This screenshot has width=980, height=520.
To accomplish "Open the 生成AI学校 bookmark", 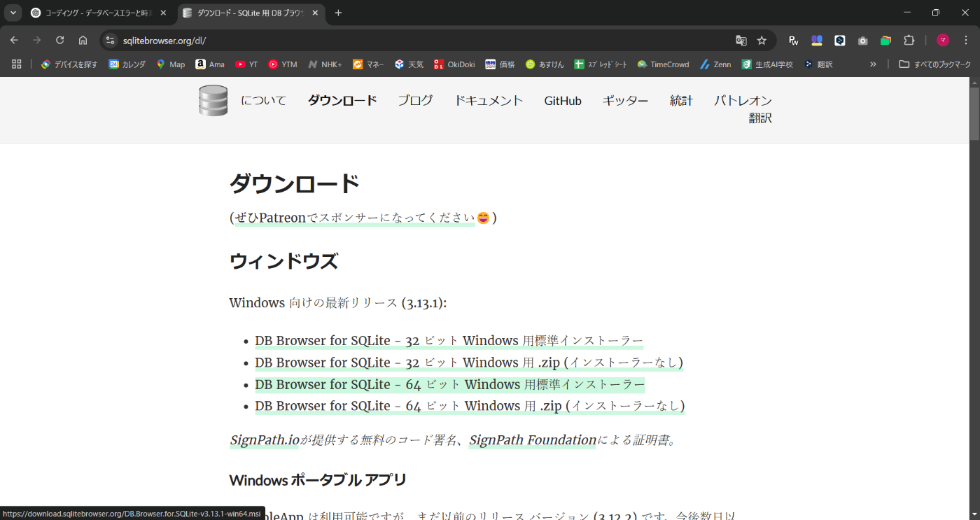I will point(767,64).
